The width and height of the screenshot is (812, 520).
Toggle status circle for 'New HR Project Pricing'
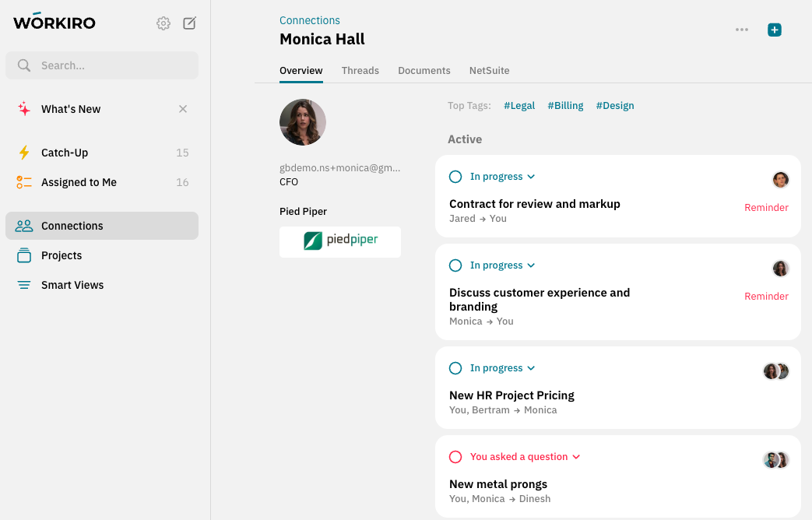click(455, 368)
